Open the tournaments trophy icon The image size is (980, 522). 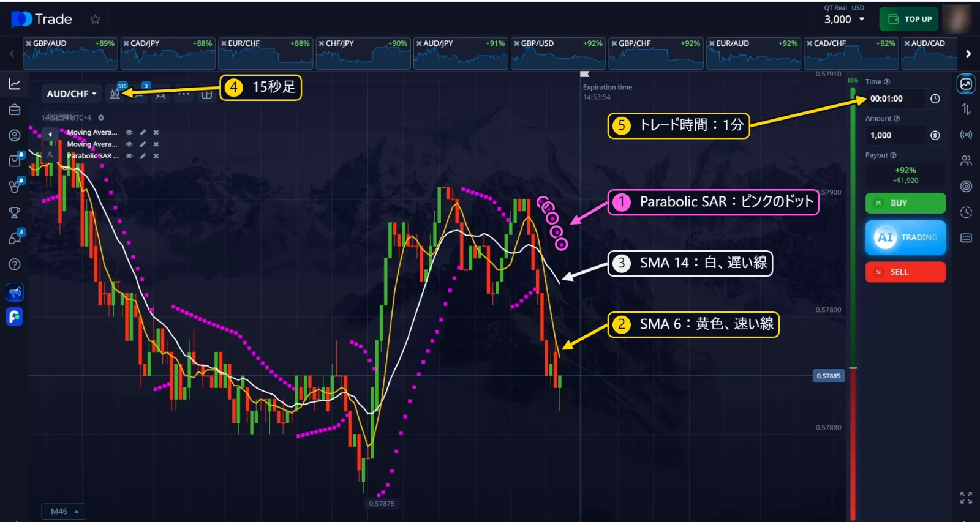15,213
